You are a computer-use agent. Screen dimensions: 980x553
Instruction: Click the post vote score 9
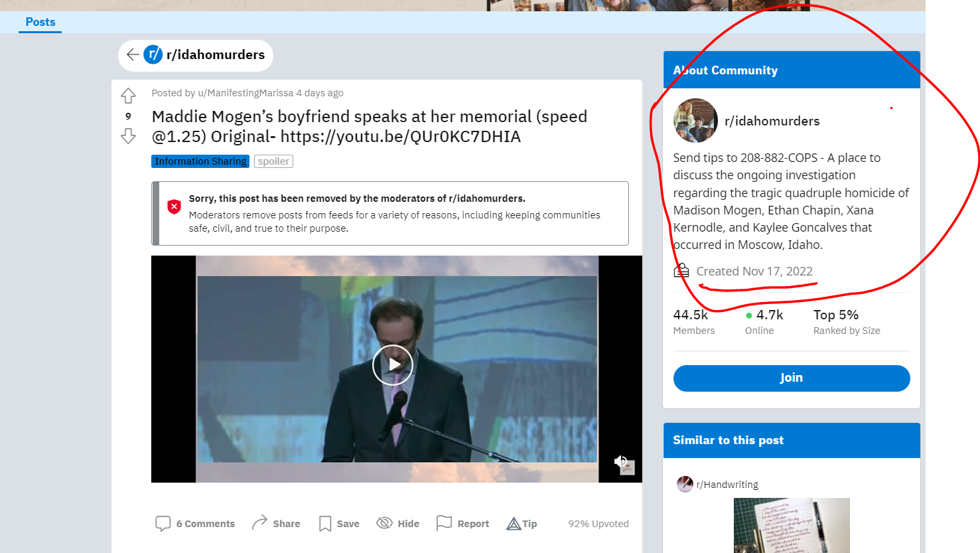(x=128, y=116)
